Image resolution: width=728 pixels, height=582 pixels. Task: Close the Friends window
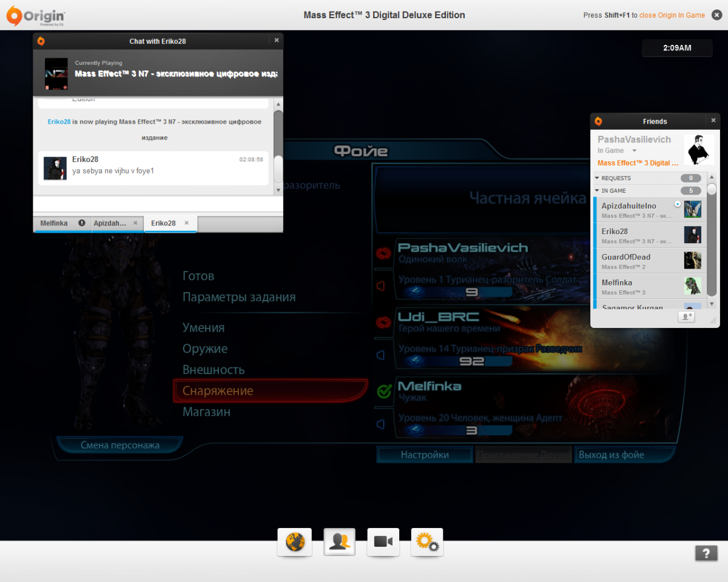(x=713, y=120)
